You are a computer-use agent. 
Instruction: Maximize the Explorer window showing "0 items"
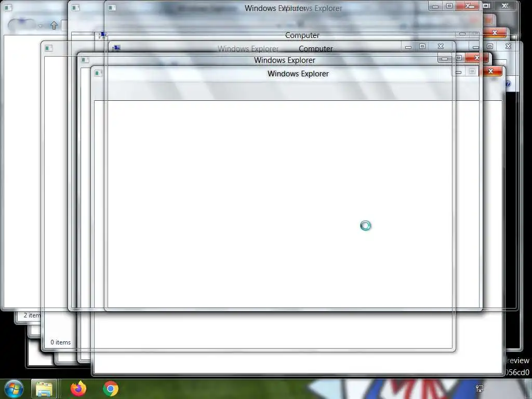click(422, 46)
